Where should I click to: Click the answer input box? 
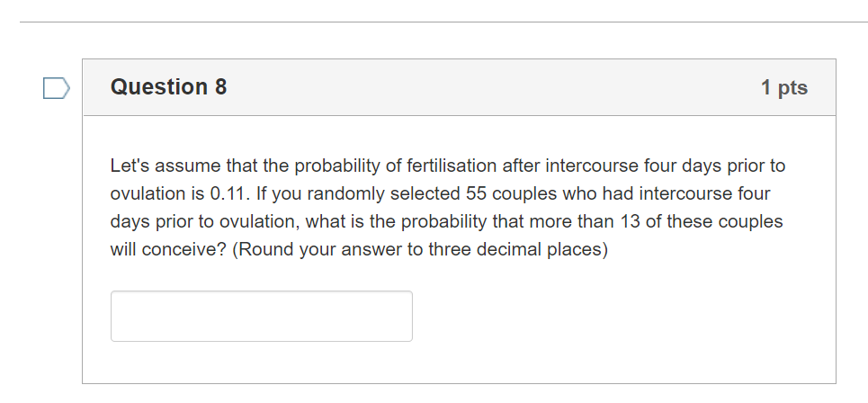pos(261,316)
